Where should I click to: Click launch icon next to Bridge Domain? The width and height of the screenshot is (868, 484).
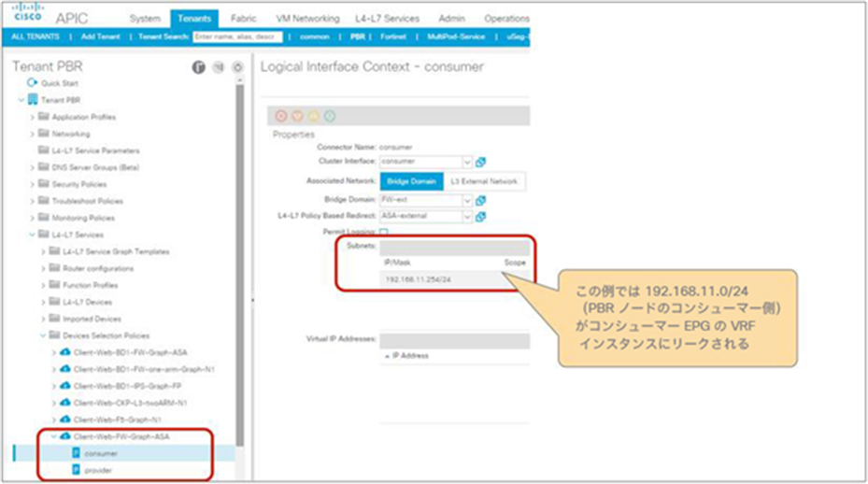tap(480, 200)
